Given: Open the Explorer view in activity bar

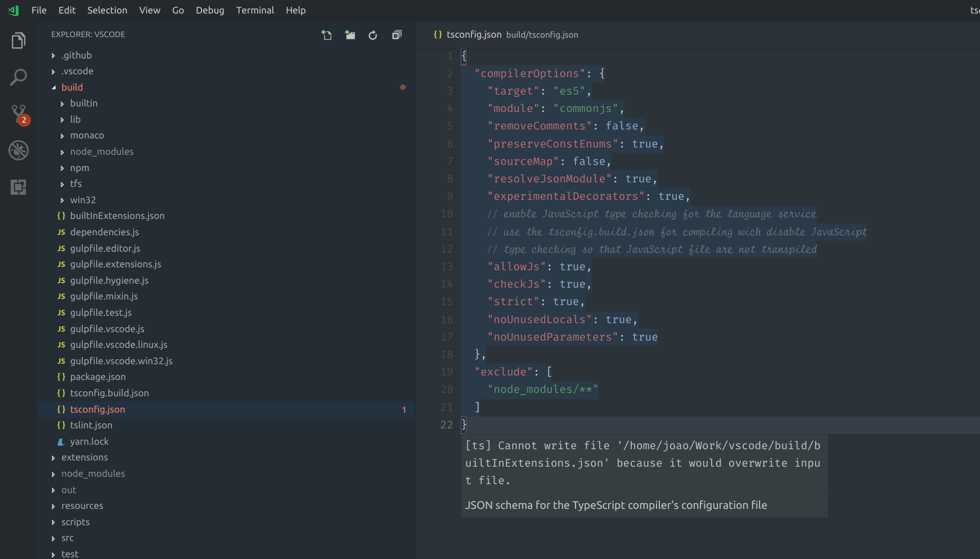Looking at the screenshot, I should (18, 41).
